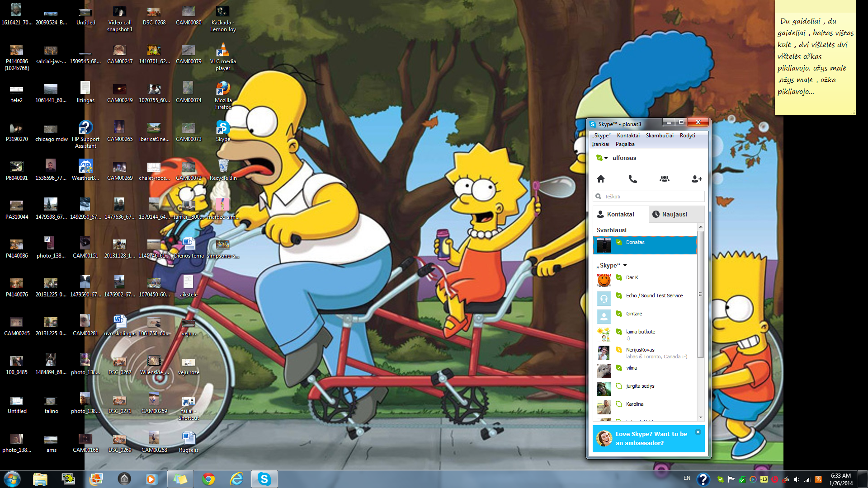Click the volume speaker tray icon

[x=797, y=479]
